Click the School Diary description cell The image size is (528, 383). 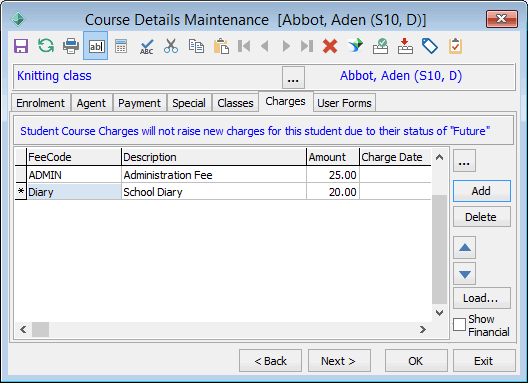click(x=214, y=192)
